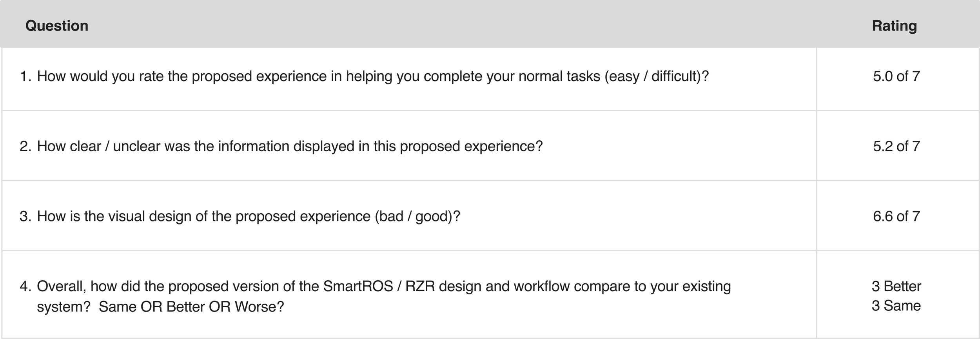Click the word "SmartROS" in question 4
980x339 pixels.
click(358, 286)
